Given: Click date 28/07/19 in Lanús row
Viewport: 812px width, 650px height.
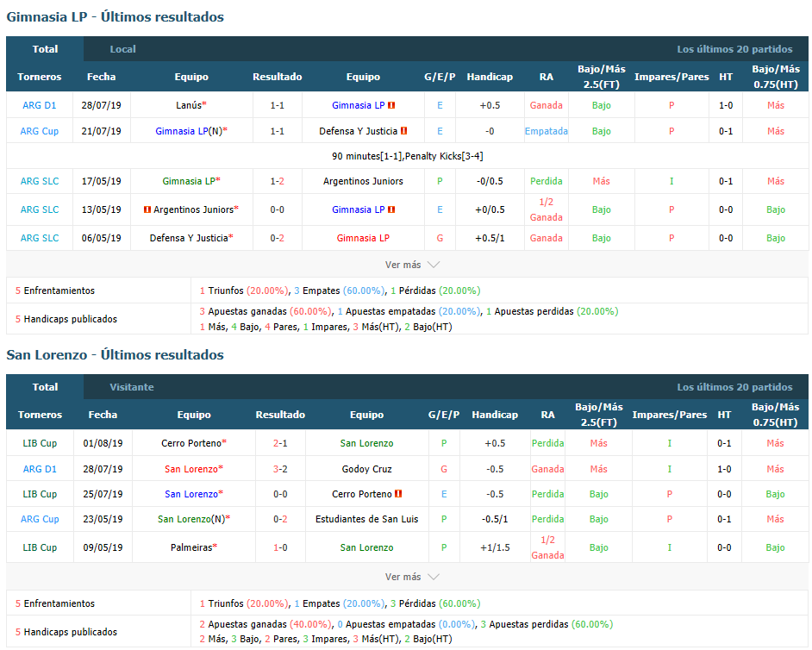Looking at the screenshot, I should point(102,105).
